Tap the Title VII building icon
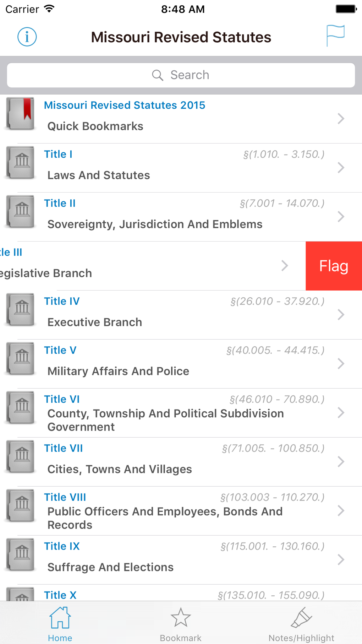362x644 pixels. point(21,456)
